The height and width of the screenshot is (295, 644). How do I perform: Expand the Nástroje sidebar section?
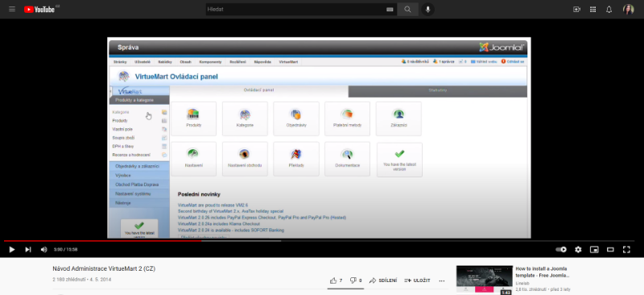(x=139, y=203)
